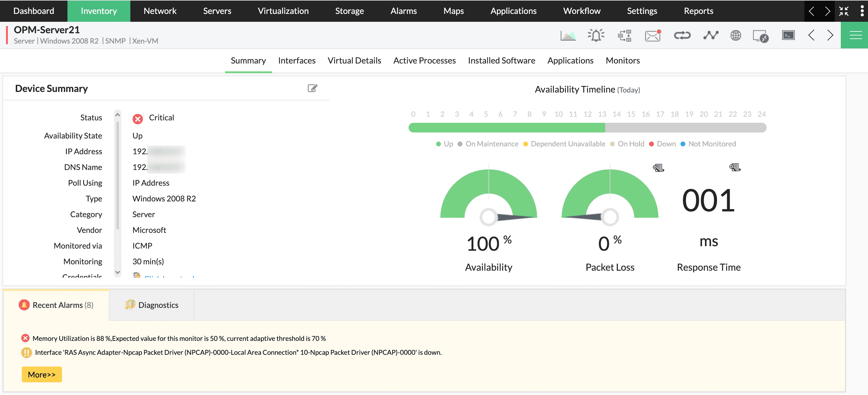Image resolution: width=868 pixels, height=395 pixels.
Task: Open the email notification icon with red badge
Action: tap(652, 35)
